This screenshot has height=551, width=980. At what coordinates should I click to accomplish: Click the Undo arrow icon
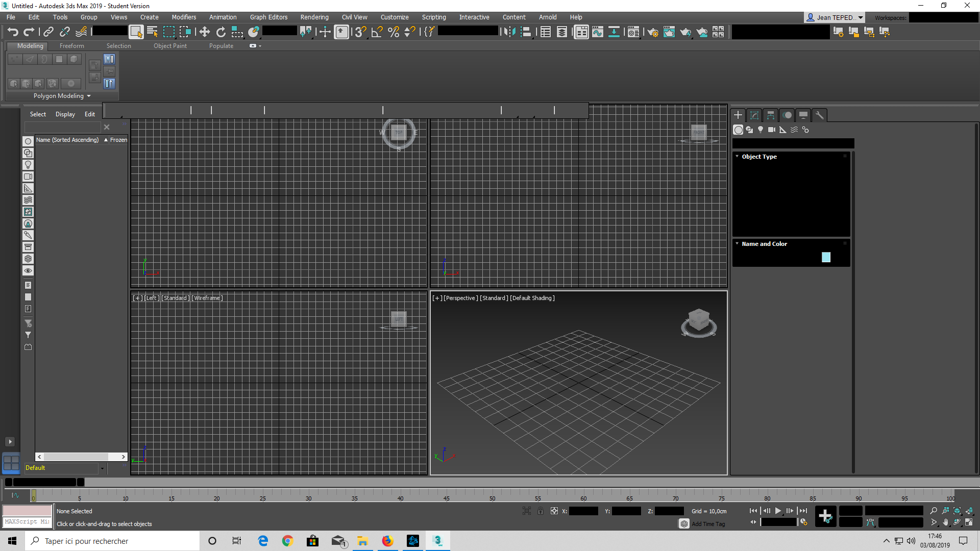click(13, 32)
